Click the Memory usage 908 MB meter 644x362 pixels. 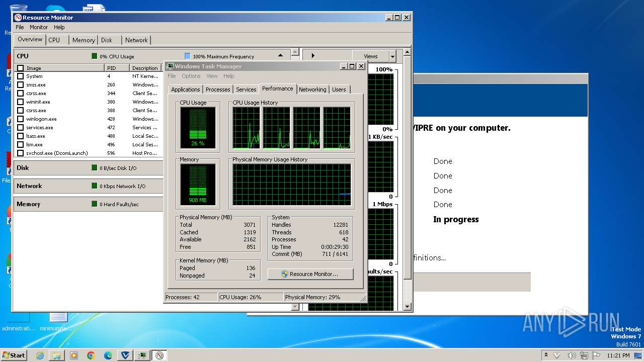coord(198,185)
